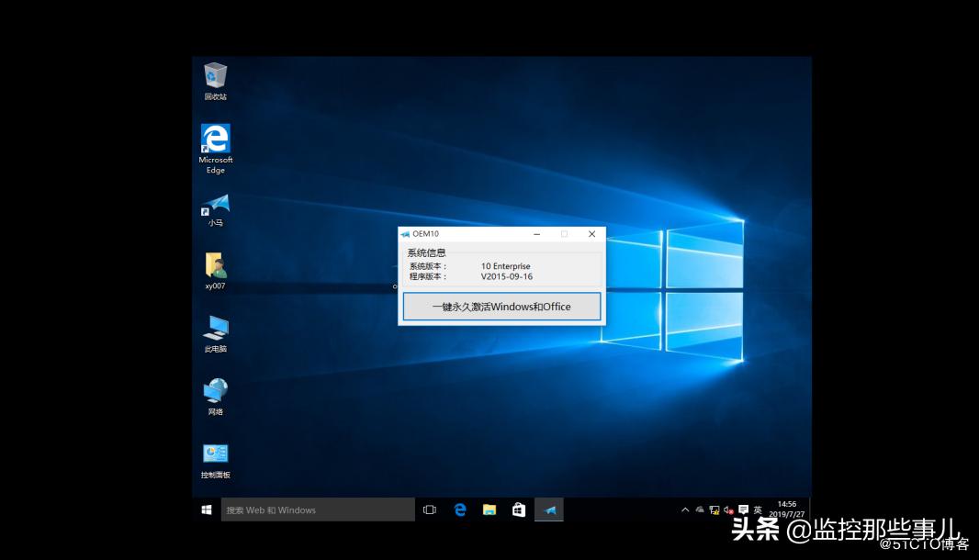
Task: Open Task View in the taskbar
Action: [x=429, y=510]
